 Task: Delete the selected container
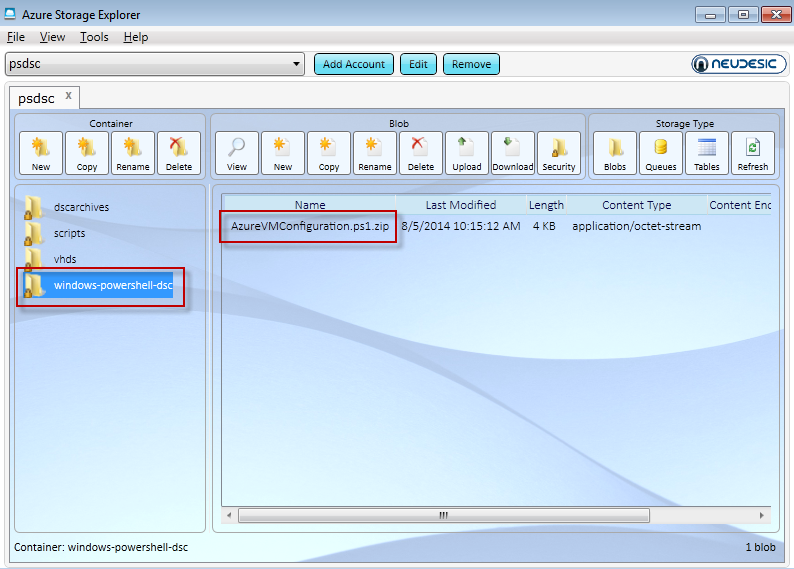click(179, 153)
